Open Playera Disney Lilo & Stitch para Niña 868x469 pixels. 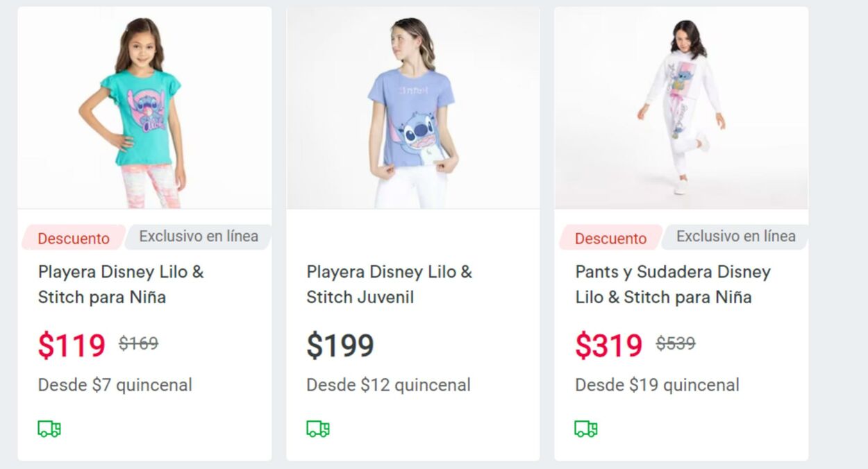click(x=121, y=284)
